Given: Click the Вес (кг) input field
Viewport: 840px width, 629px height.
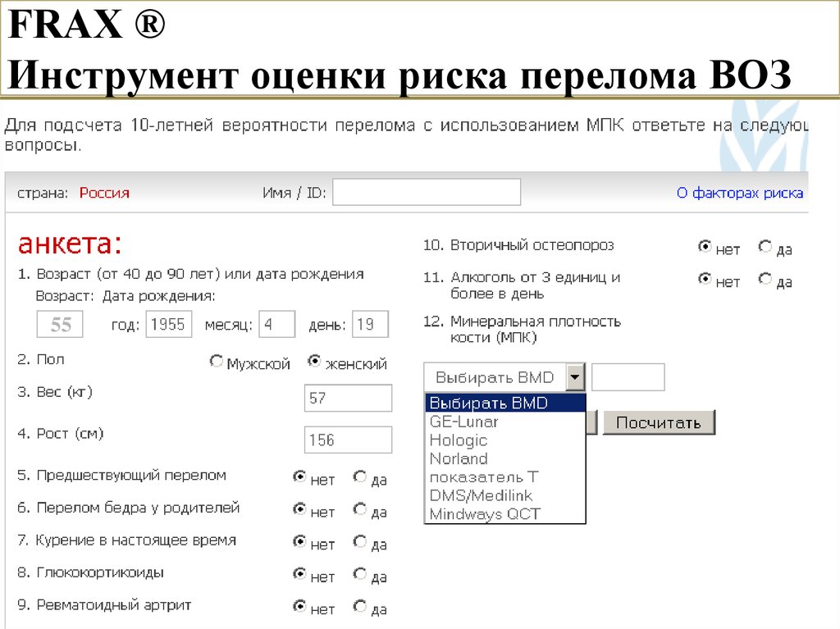Looking at the screenshot, I should pyautogui.click(x=348, y=399).
